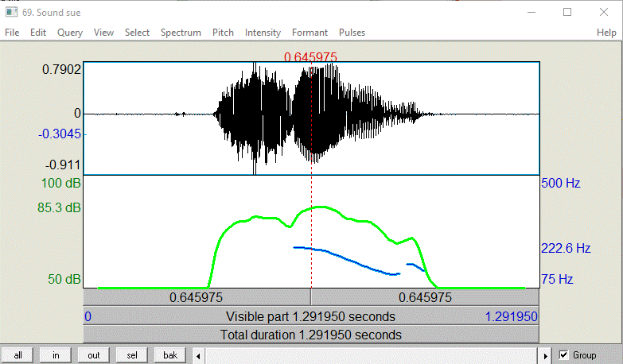Click the 100 dB intensity maximum label
Screen dimensions: 623x364
coord(60,183)
